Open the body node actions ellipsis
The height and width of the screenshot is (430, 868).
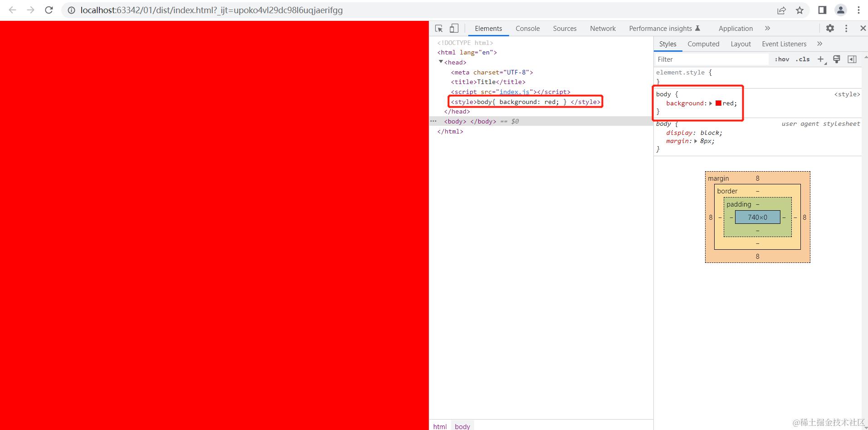(x=433, y=121)
